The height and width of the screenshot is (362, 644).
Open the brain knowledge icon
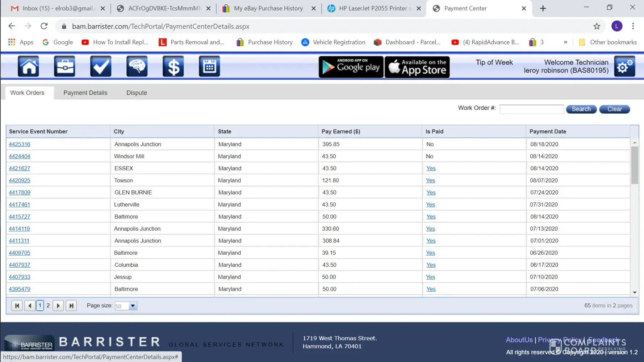(137, 67)
